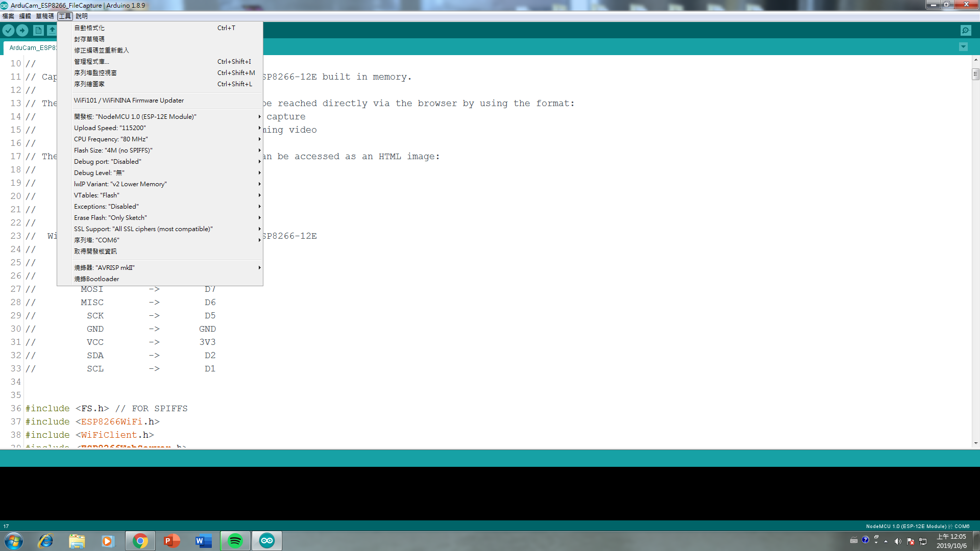
Task: Click the network tray icon
Action: click(x=923, y=541)
